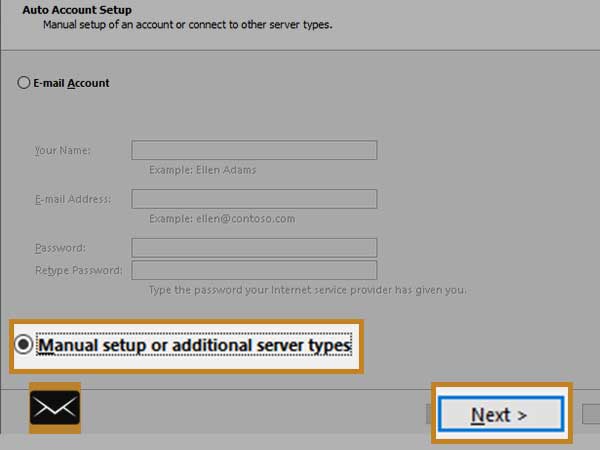Click into the E-mail Address field
Image resolution: width=600 pixels, height=450 pixels.
point(254,199)
